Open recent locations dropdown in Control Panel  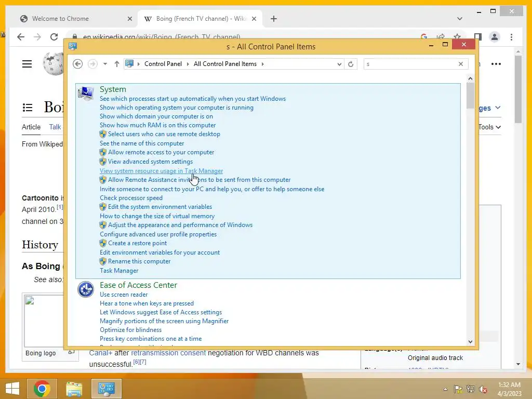click(x=105, y=64)
